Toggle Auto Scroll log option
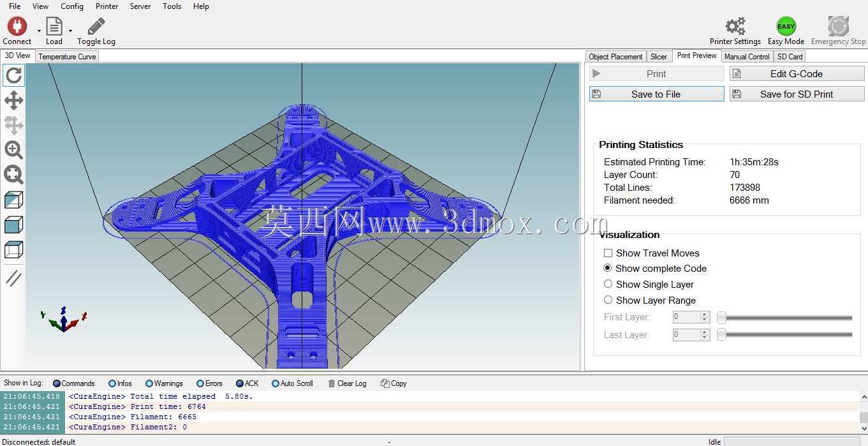This screenshot has height=446, width=868. pyautogui.click(x=292, y=383)
